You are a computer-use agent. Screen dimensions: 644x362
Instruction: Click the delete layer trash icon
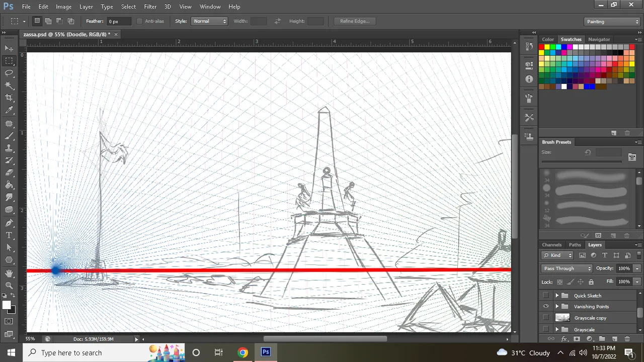click(x=627, y=339)
